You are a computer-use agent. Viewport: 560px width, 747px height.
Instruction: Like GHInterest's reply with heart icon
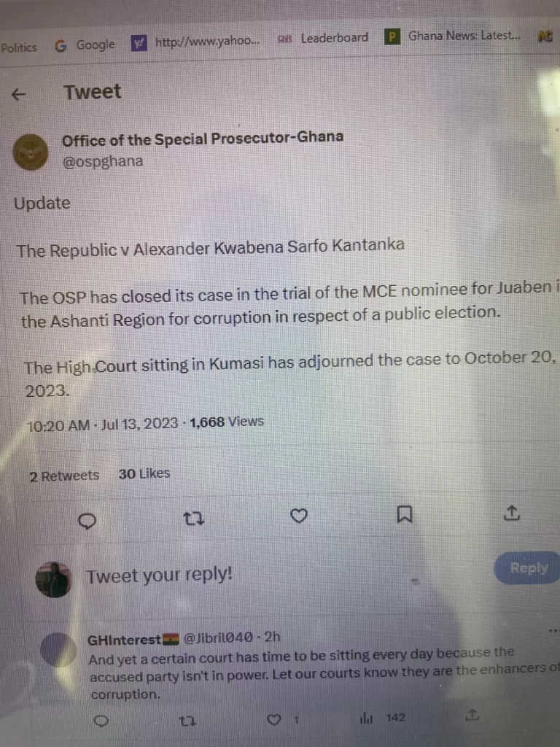click(x=273, y=719)
